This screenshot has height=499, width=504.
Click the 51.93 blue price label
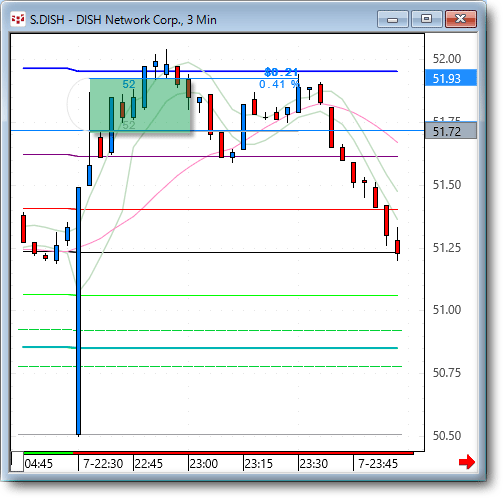point(451,78)
